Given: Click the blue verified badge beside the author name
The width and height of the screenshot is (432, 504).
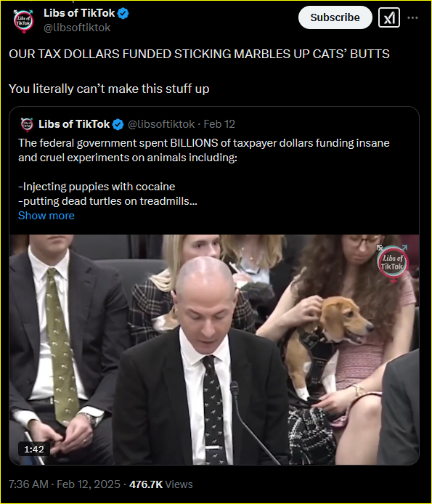Looking at the screenshot, I should [123, 14].
